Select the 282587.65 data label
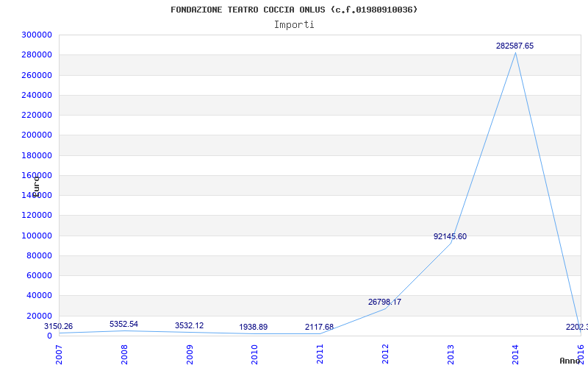This screenshot has width=588, height=368. click(514, 46)
